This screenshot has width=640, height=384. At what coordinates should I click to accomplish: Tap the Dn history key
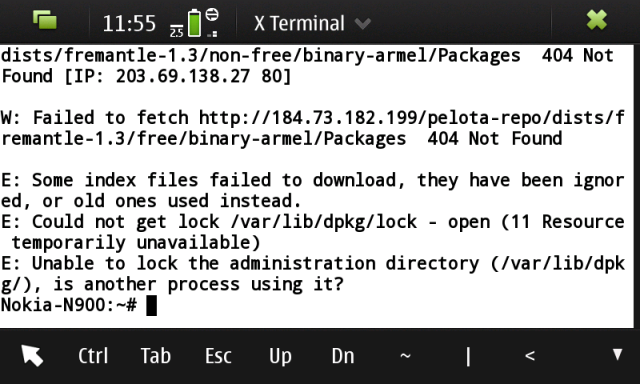tap(343, 356)
